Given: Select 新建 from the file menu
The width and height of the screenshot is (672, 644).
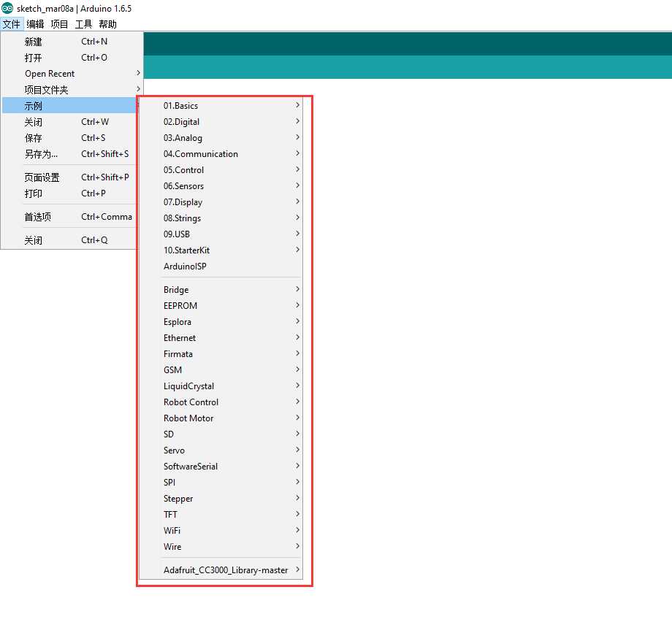Looking at the screenshot, I should coord(72,42).
